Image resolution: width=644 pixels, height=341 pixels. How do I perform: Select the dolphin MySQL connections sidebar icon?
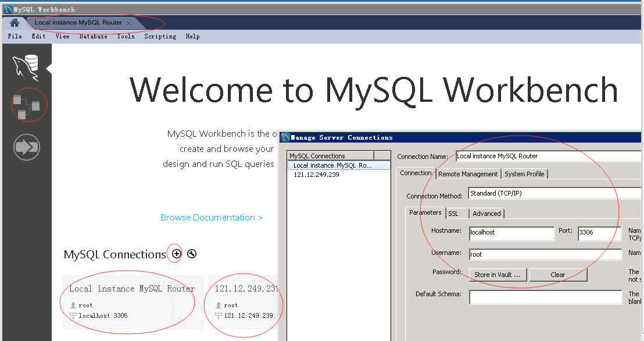click(26, 68)
